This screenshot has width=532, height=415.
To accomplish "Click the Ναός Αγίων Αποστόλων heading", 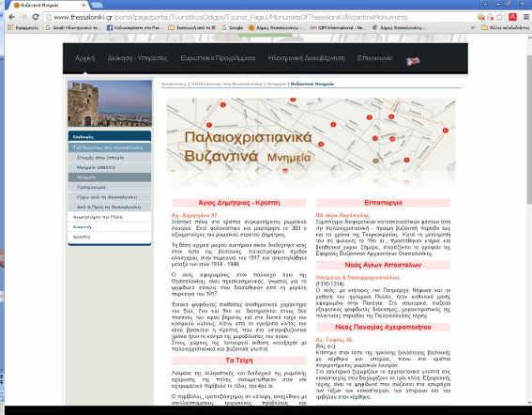I will coord(383,265).
